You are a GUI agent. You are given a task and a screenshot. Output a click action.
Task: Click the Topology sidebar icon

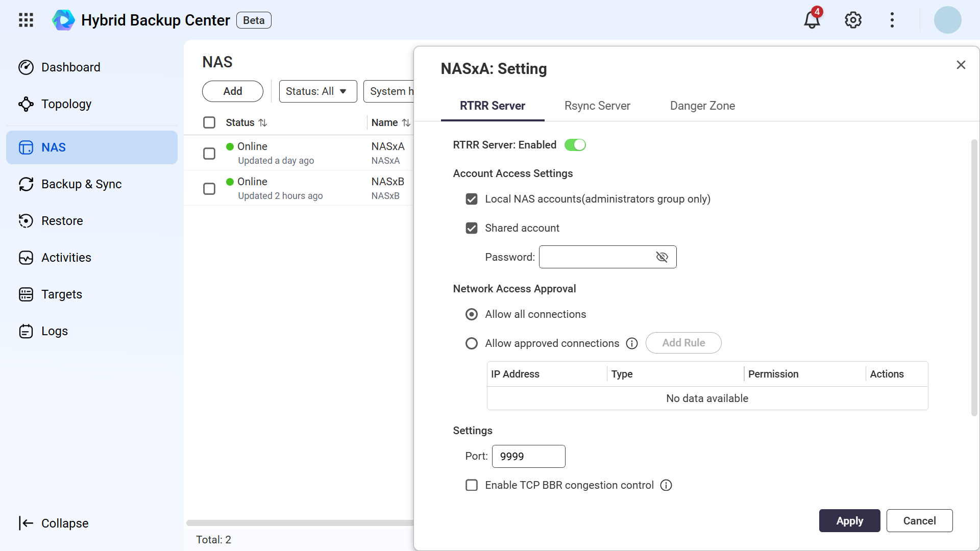pyautogui.click(x=26, y=104)
